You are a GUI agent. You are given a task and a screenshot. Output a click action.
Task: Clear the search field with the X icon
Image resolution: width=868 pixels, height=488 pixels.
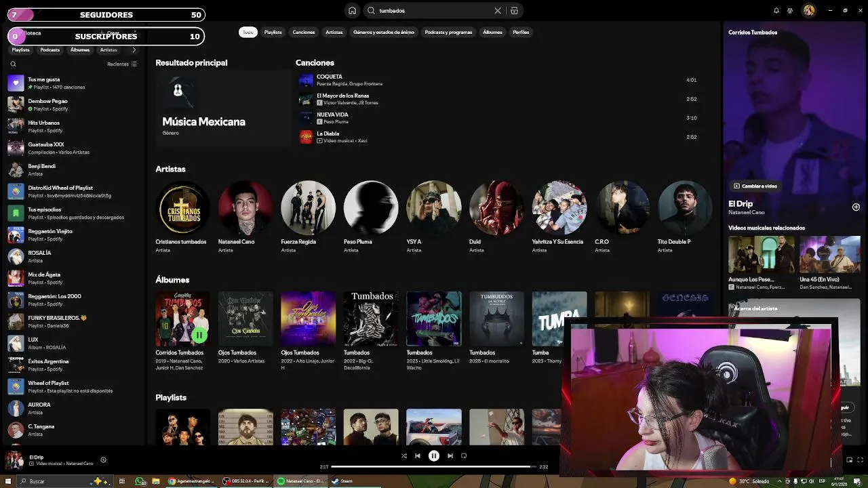coord(497,11)
